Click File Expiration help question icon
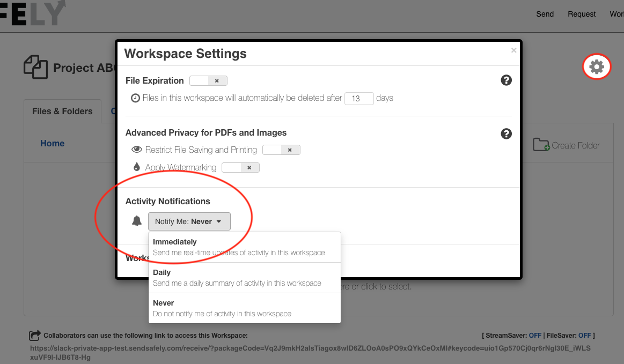Viewport: 624px width, 364px height. [x=506, y=80]
